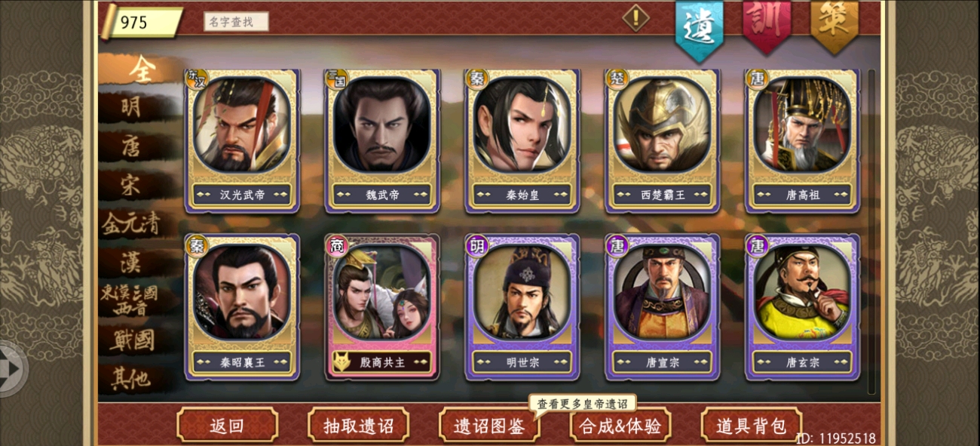Show 戰國 era emperors

coord(130,340)
